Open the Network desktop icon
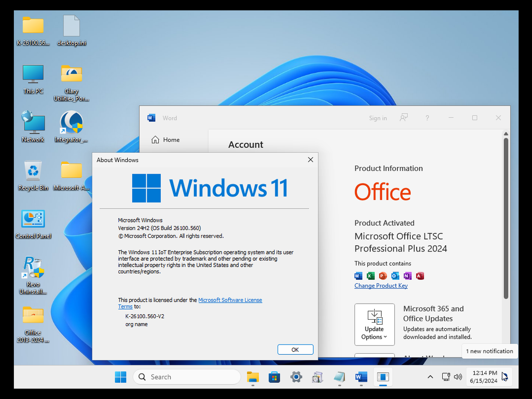The image size is (532, 399). click(33, 122)
